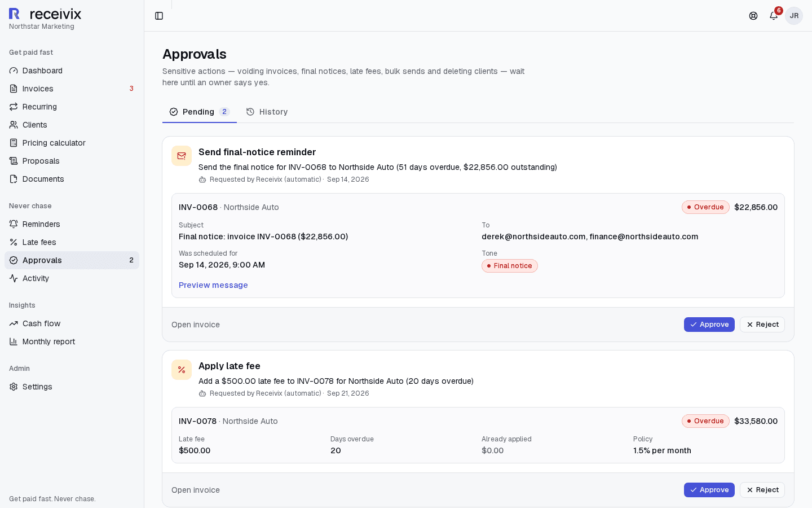
Task: Click the Pricing calculator icon
Action: 14,143
